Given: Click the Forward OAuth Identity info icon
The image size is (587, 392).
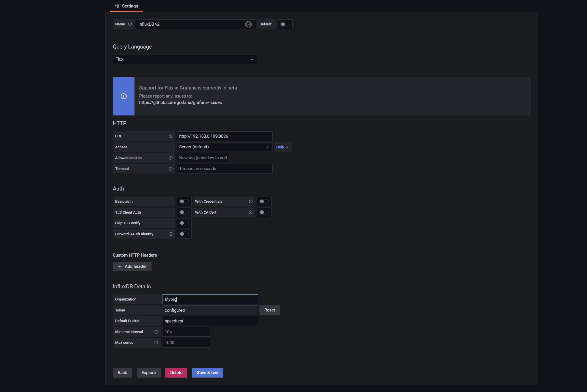Looking at the screenshot, I should 171,234.
